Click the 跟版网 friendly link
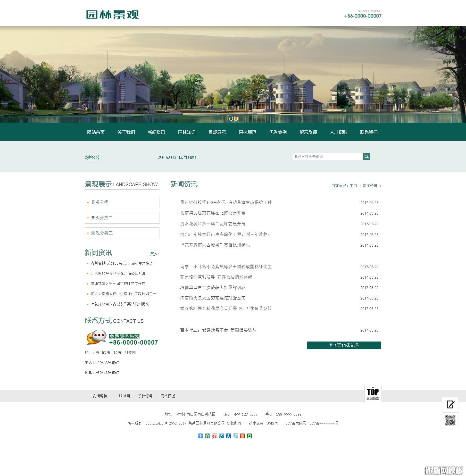Screen dimensions: 466x476 point(124,396)
